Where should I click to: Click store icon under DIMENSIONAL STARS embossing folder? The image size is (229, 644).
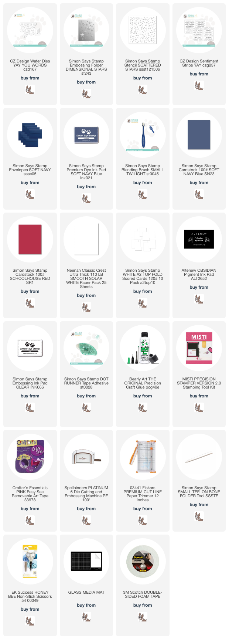pos(86,94)
